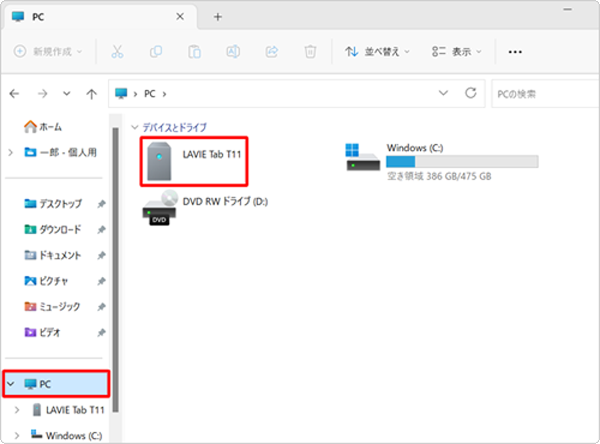Click into the PCの検索 search box

tap(545, 94)
